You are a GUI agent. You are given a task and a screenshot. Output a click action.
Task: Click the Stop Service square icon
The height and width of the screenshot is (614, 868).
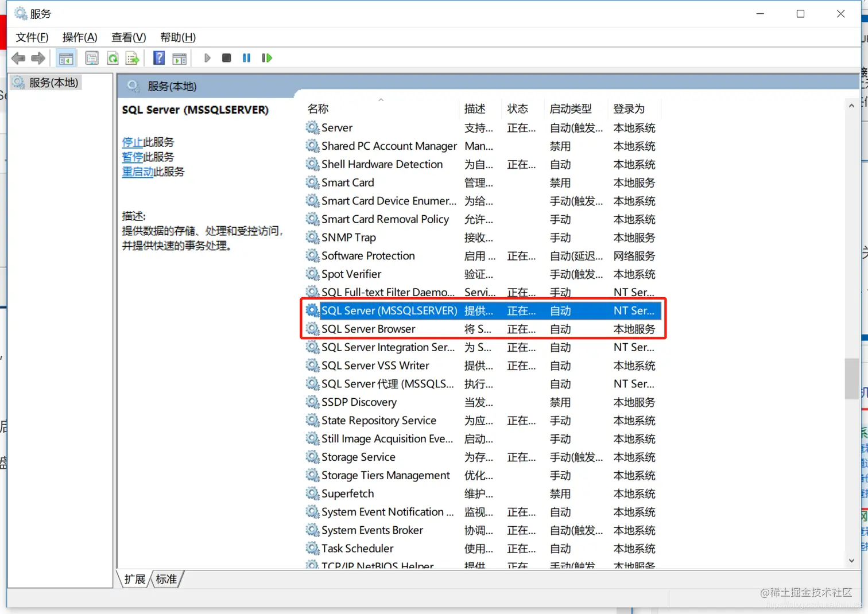click(227, 58)
